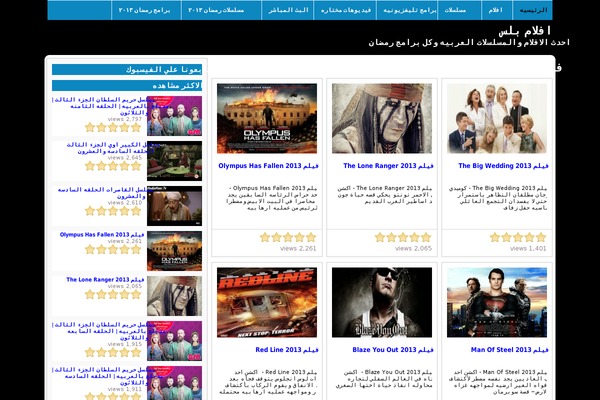Click the Blaze You Out 2013 title link
The height and width of the screenshot is (400, 600).
pyautogui.click(x=393, y=349)
